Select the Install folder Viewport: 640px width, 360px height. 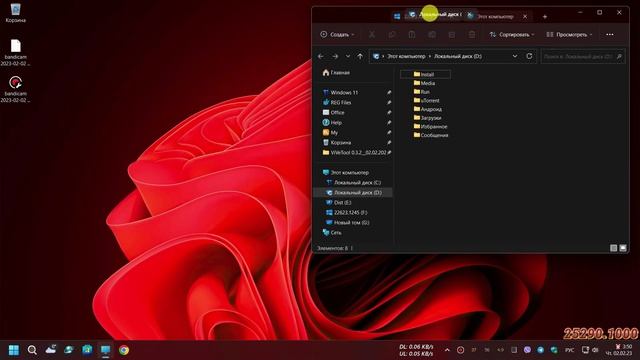(x=424, y=74)
